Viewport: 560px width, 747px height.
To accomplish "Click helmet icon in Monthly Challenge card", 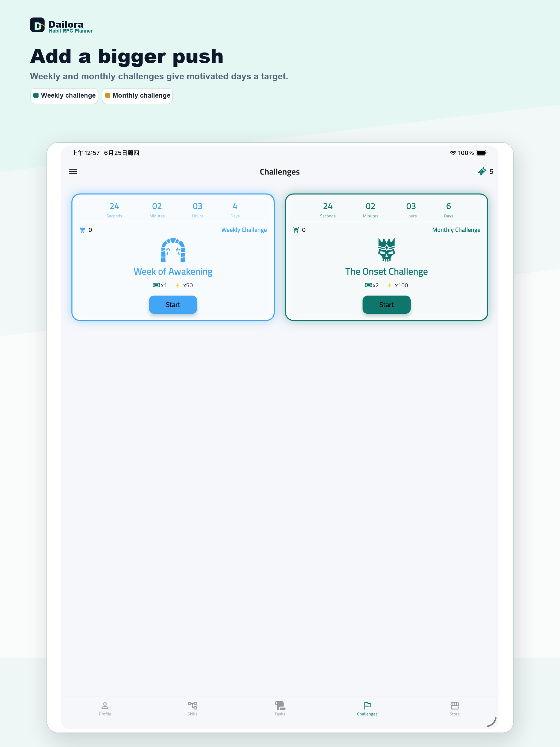I will click(296, 230).
